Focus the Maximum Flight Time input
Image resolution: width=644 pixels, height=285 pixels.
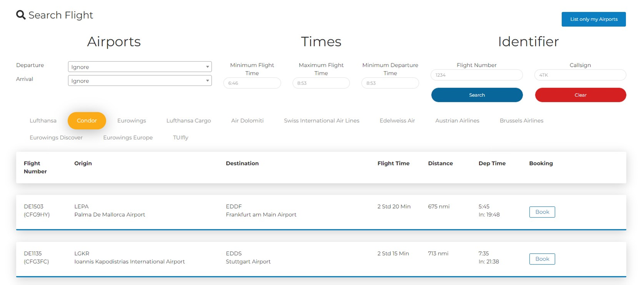(321, 83)
